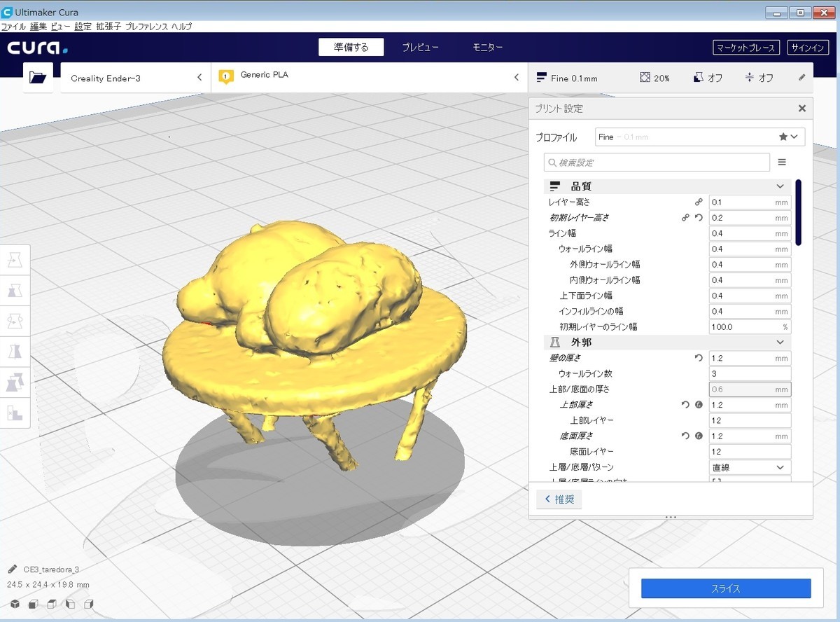Open the settings visibility hamburger menu
840x622 pixels.
782,163
